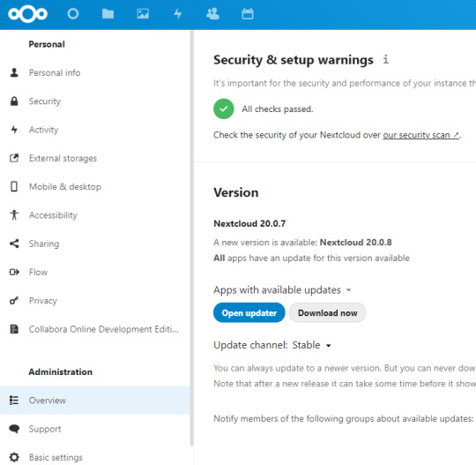Click the Nextcloud 20.0.8 new version text
This screenshot has height=465, width=476.
coord(356,243)
